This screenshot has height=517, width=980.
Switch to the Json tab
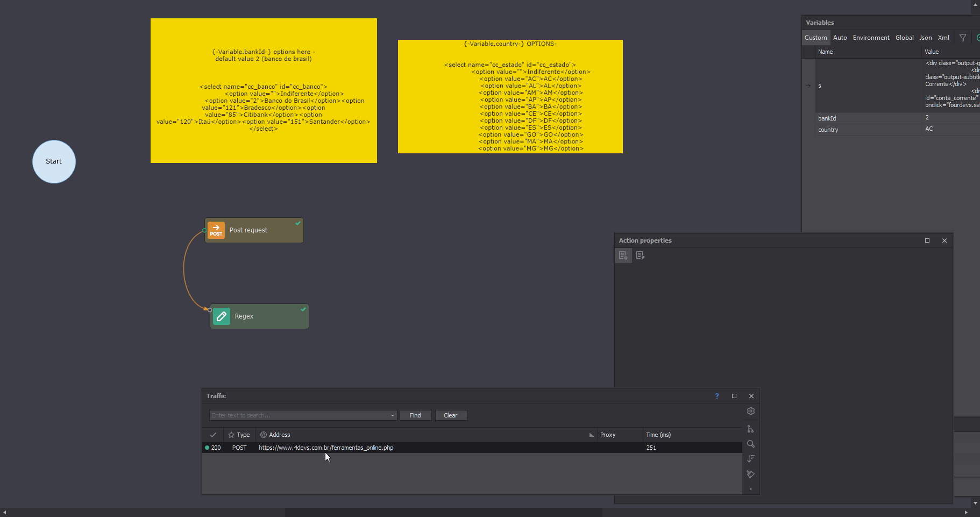925,38
